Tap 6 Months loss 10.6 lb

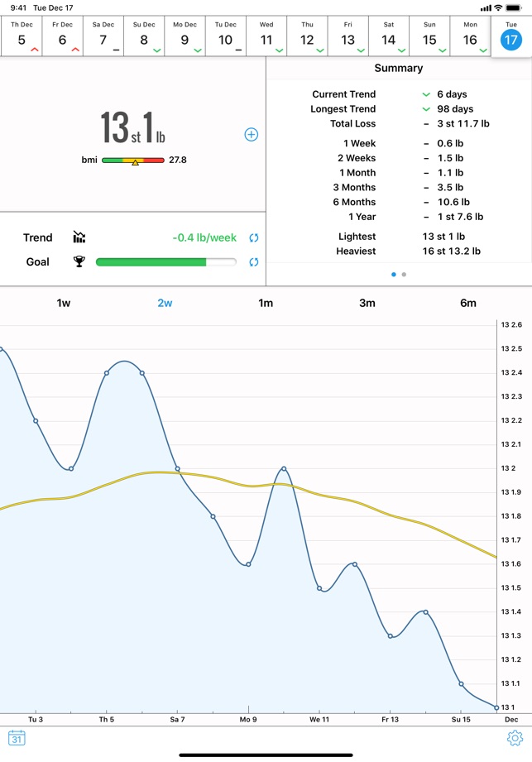click(453, 202)
